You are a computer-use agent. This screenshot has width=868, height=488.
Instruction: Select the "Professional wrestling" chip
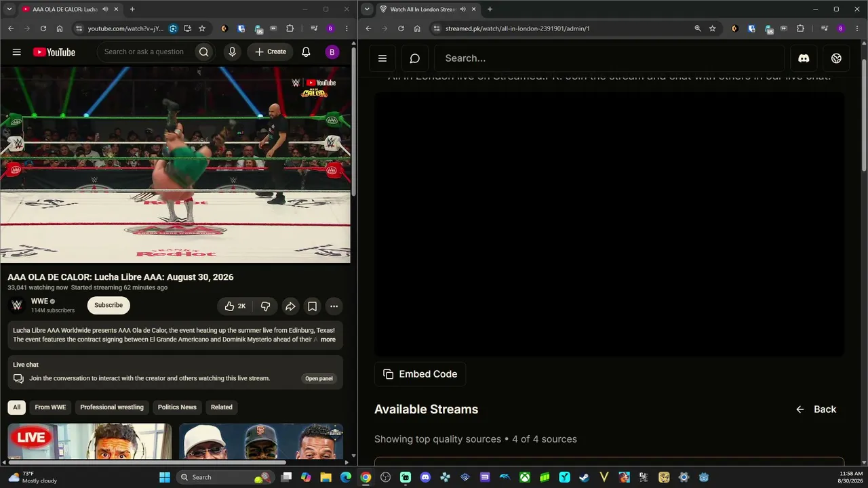pos(112,407)
